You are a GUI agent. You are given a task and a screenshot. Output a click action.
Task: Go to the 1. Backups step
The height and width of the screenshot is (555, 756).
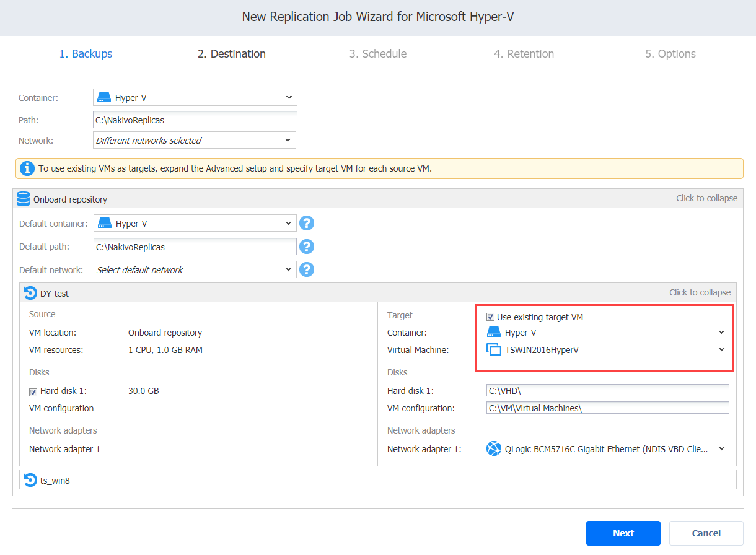coord(86,54)
